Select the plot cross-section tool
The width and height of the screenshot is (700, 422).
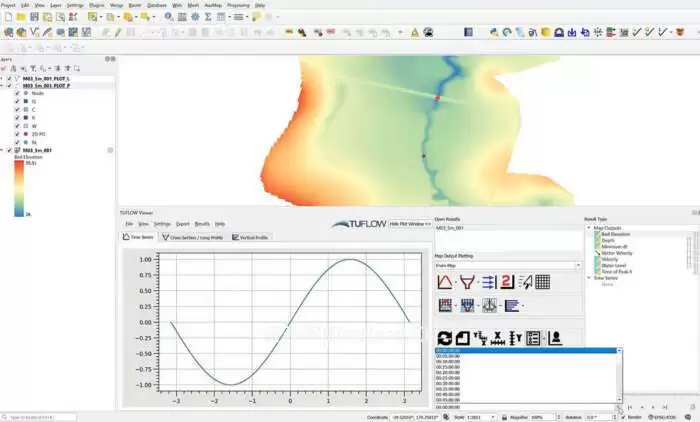coord(467,282)
